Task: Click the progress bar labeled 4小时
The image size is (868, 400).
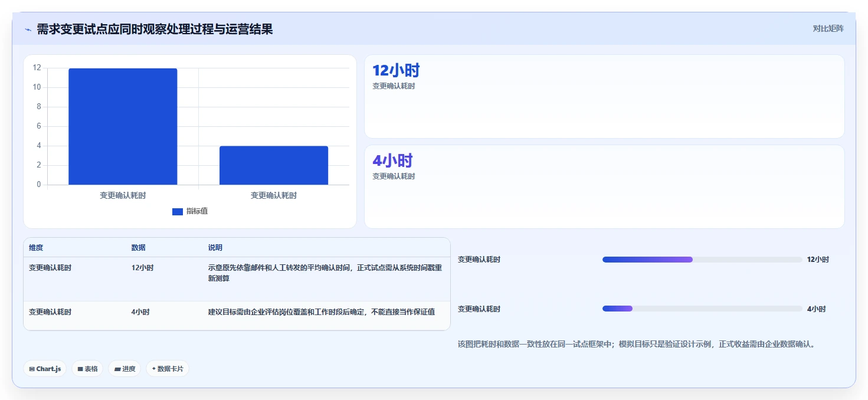Action: 702,309
